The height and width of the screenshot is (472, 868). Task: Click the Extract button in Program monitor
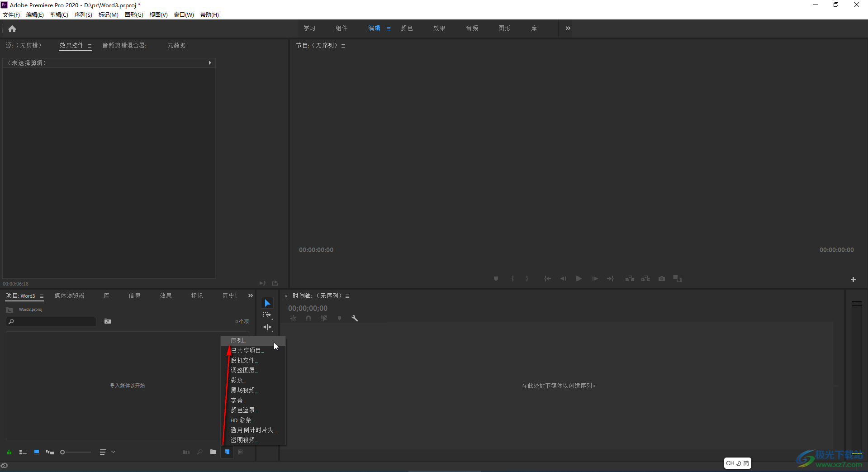pos(645,279)
